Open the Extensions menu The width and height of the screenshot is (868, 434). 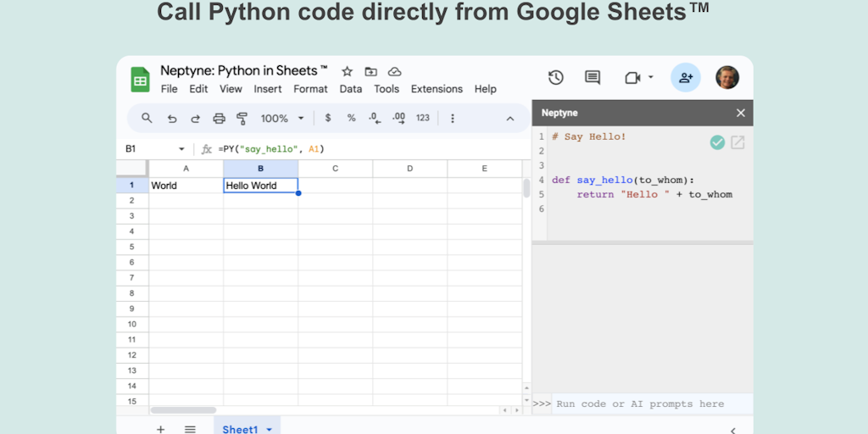pos(437,89)
